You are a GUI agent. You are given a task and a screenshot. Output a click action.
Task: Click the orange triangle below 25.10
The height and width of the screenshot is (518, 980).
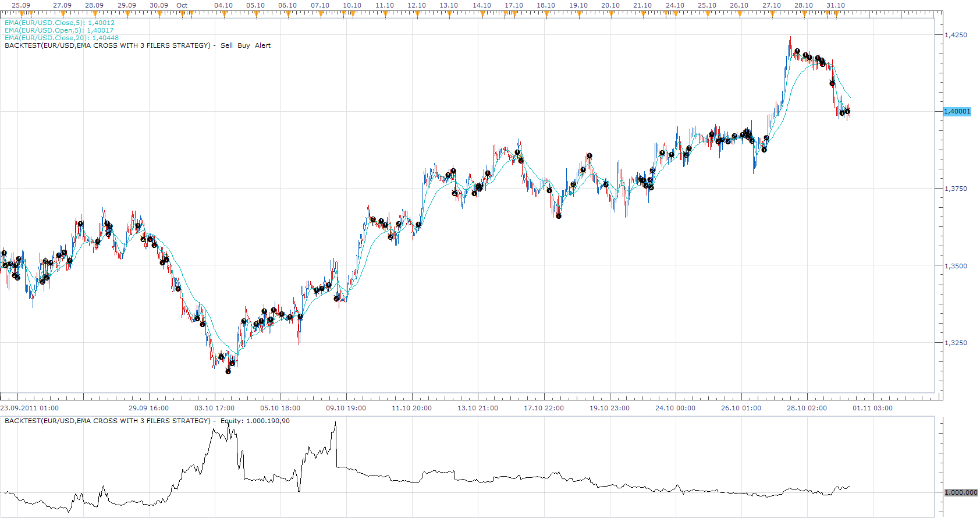[708, 13]
